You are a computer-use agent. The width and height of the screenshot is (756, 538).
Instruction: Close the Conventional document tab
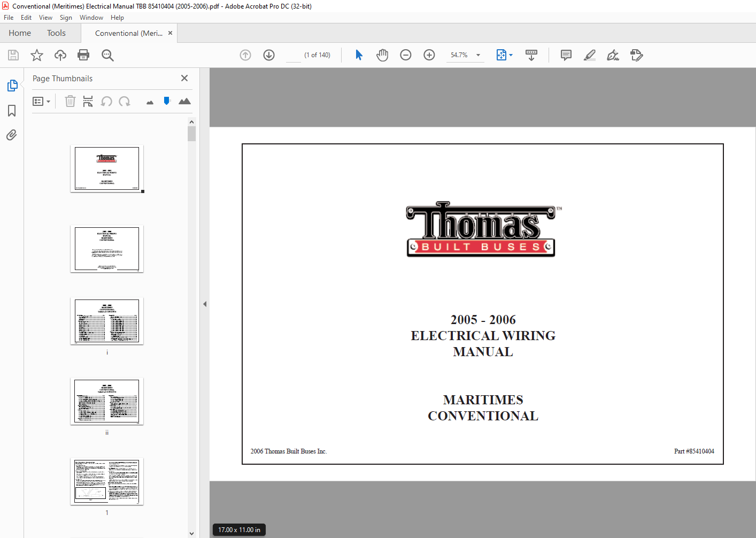tap(170, 33)
